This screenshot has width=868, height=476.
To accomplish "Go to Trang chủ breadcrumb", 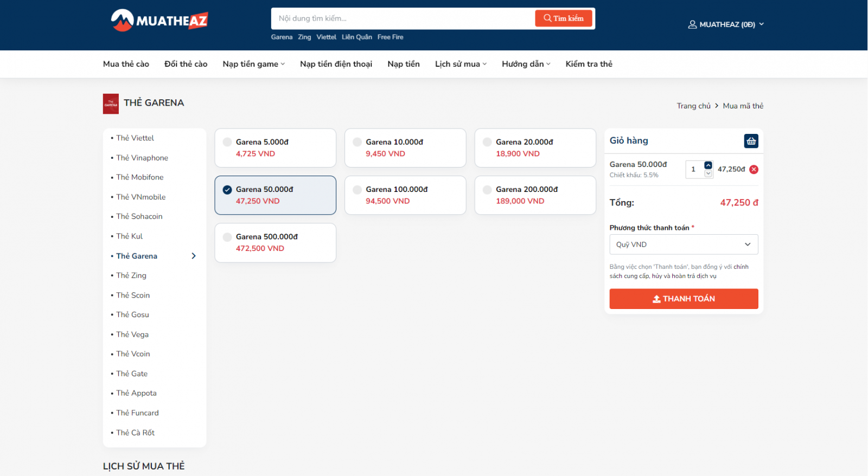I will click(693, 106).
